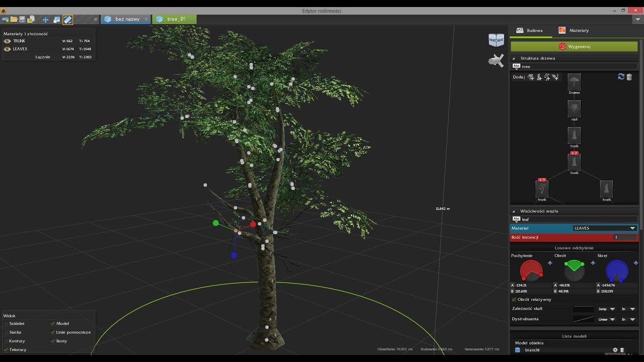
Task: Delete node with trash icon in structure panel
Action: 629,77
